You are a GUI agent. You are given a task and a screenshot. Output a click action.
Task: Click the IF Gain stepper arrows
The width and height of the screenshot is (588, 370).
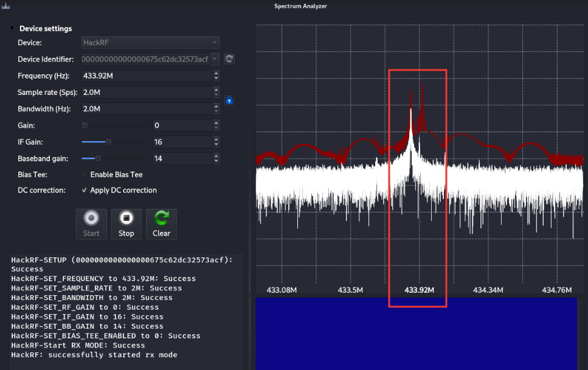point(216,142)
